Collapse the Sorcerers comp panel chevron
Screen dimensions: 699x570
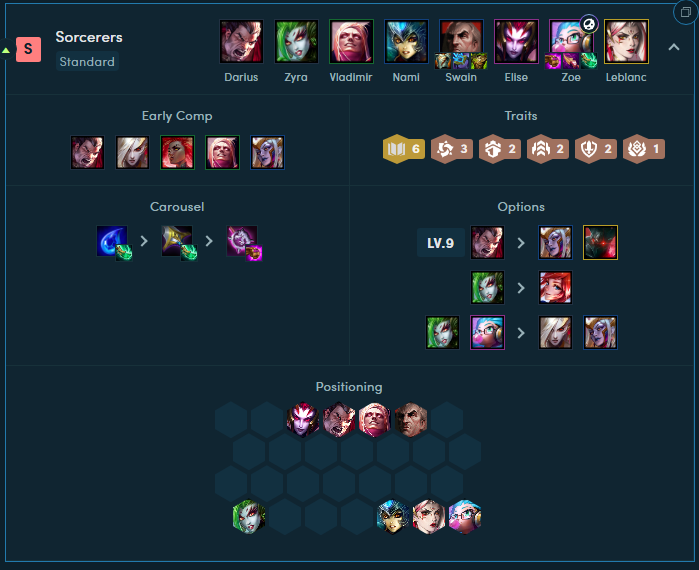[x=674, y=47]
